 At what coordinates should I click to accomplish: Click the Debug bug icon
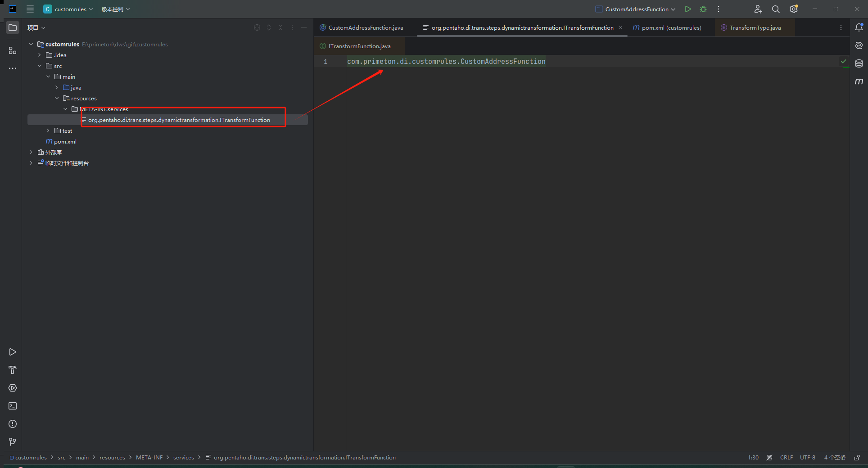pos(703,9)
